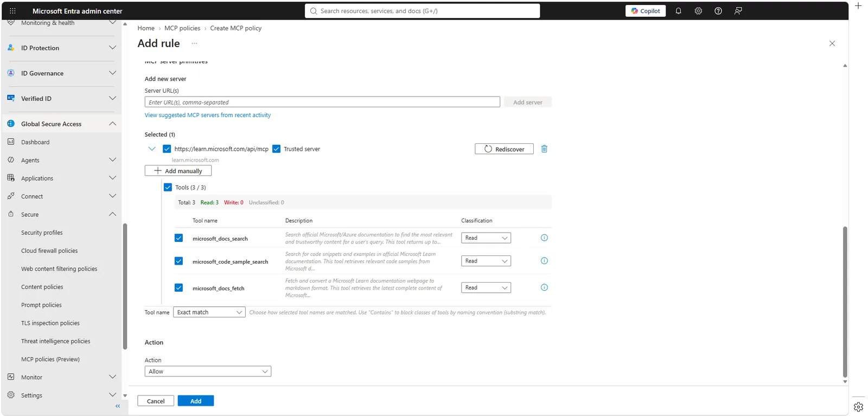Open portal settings gear in header

tap(698, 11)
